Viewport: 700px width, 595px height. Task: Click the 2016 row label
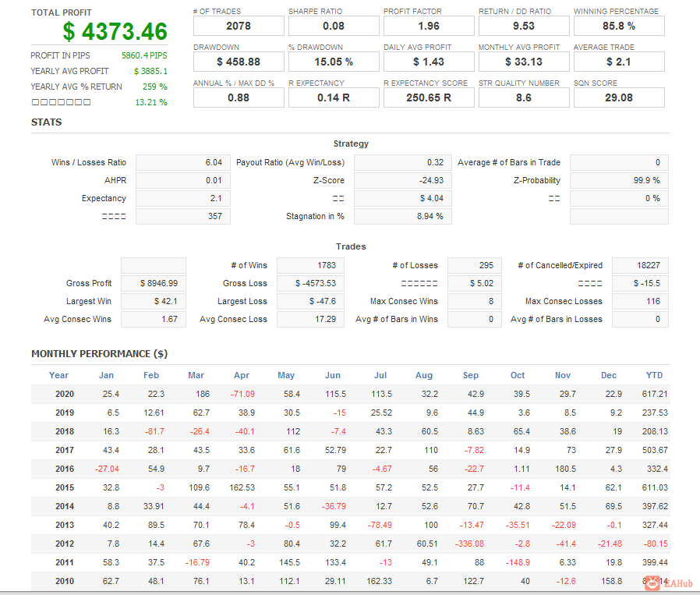coord(65,469)
